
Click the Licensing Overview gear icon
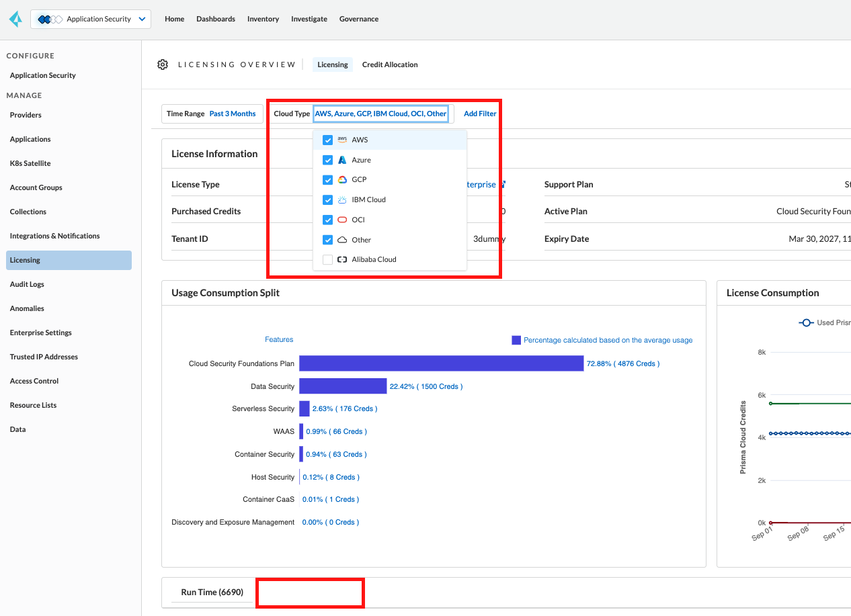[163, 64]
